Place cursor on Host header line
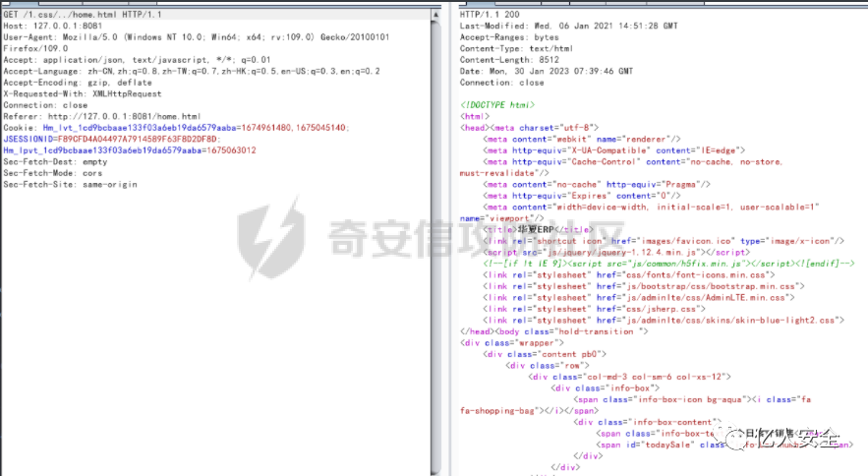The width and height of the screenshot is (868, 476). click(52, 26)
